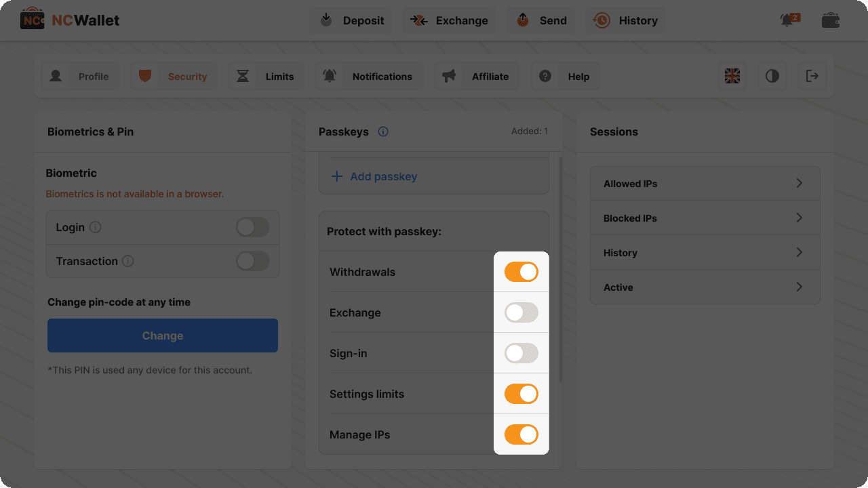Open Deposit from top navigation
The height and width of the screenshot is (488, 868).
[352, 20]
